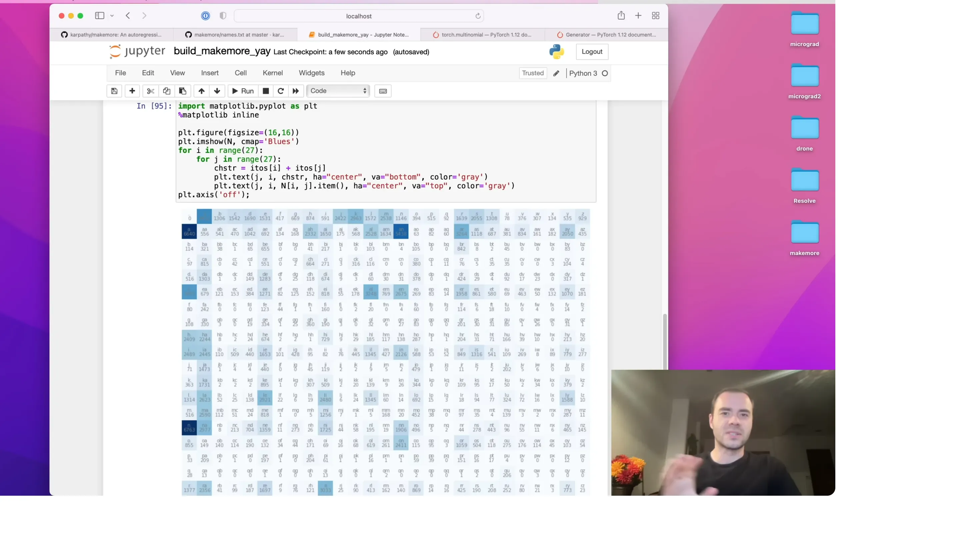The height and width of the screenshot is (551, 980).
Task: Insert a cell below with the plus icon
Action: point(132,91)
